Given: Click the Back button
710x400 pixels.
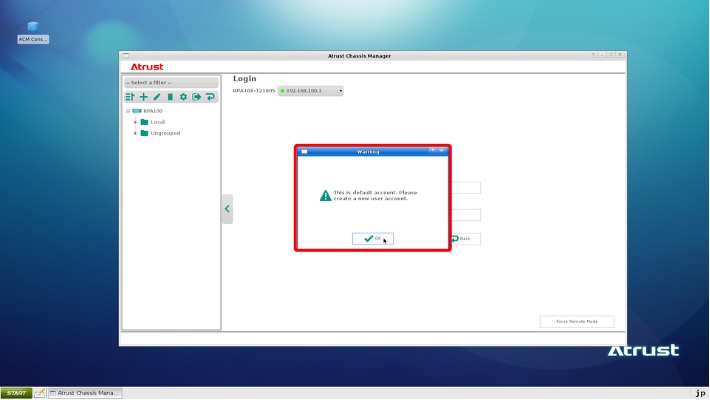Looking at the screenshot, I should coord(464,239).
